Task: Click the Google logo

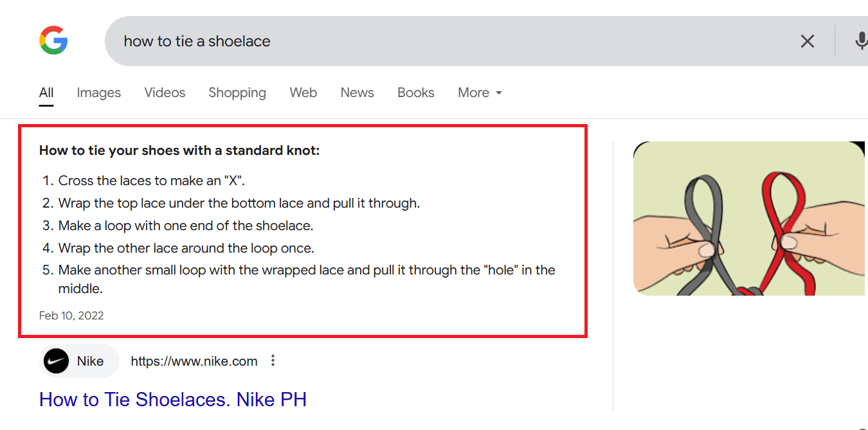Action: [53, 40]
